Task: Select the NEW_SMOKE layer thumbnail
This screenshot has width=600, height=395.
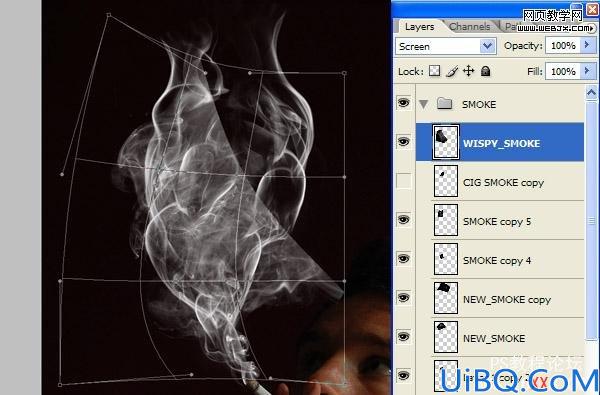Action: pos(446,337)
